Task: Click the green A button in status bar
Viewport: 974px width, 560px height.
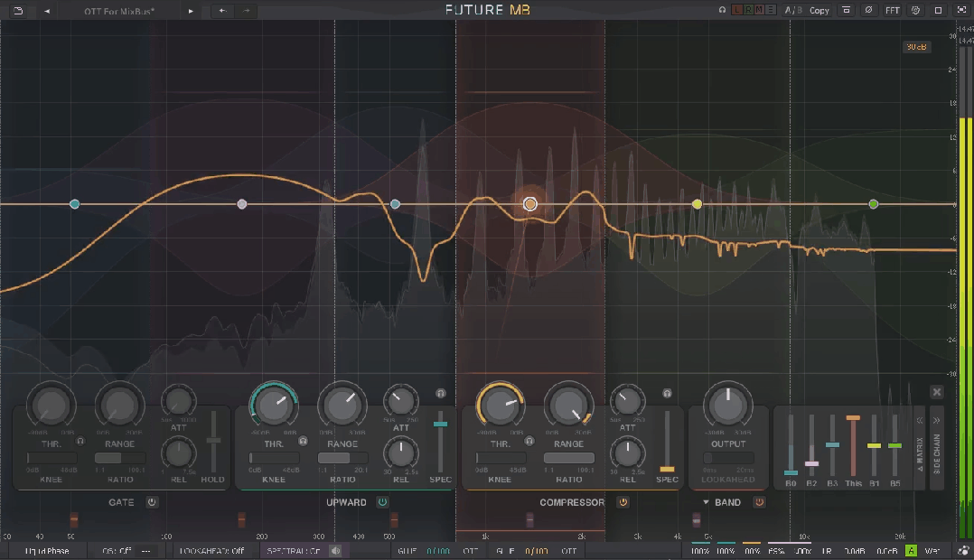Action: [912, 551]
